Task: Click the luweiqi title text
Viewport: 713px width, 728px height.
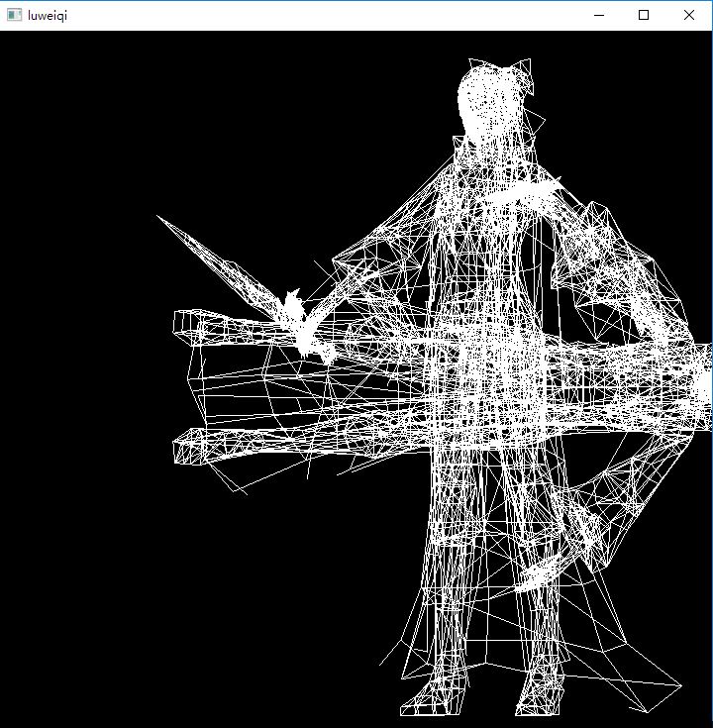Action: (x=48, y=16)
